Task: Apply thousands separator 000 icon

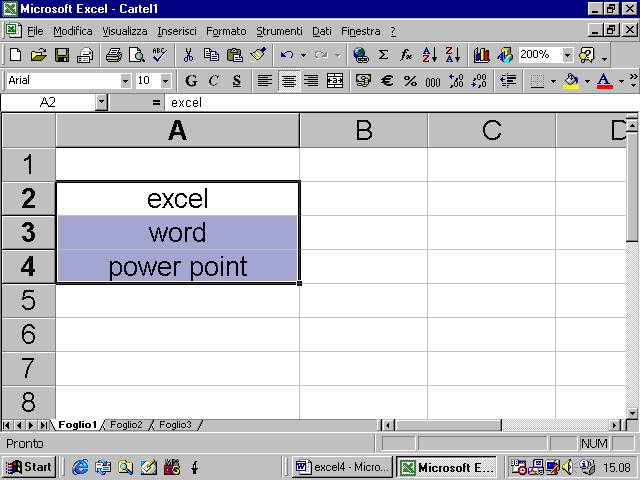Action: click(x=433, y=81)
